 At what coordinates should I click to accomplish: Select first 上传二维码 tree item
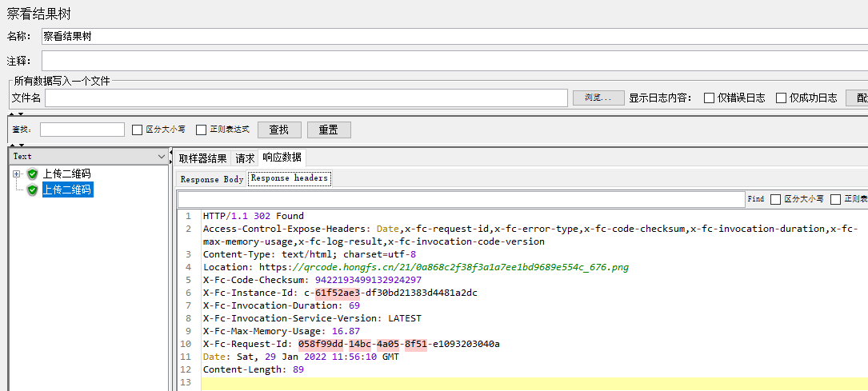coord(67,174)
